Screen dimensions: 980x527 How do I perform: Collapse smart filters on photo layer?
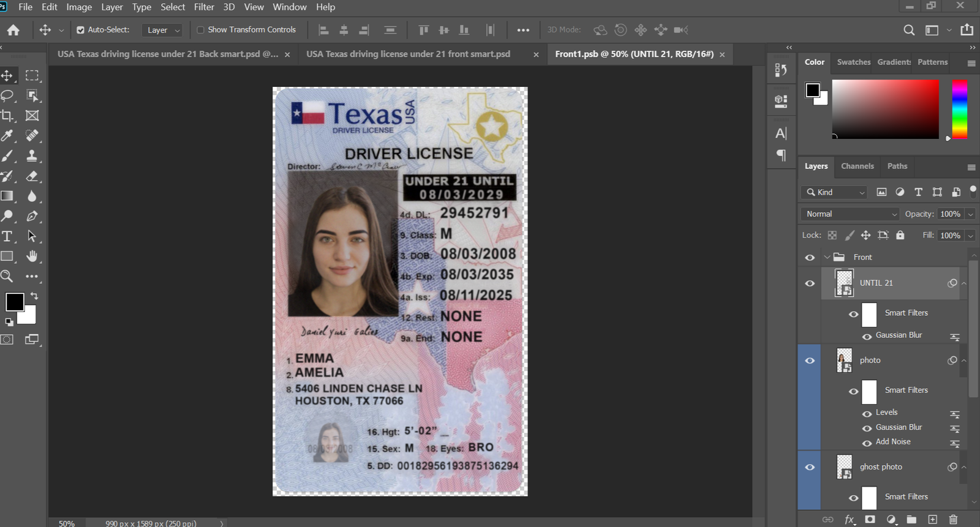963,361
